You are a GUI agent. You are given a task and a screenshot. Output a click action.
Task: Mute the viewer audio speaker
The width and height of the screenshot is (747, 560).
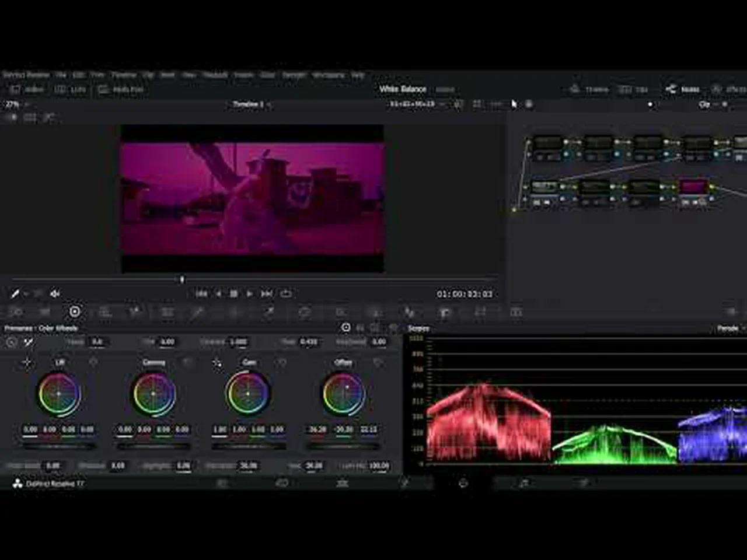(55, 294)
